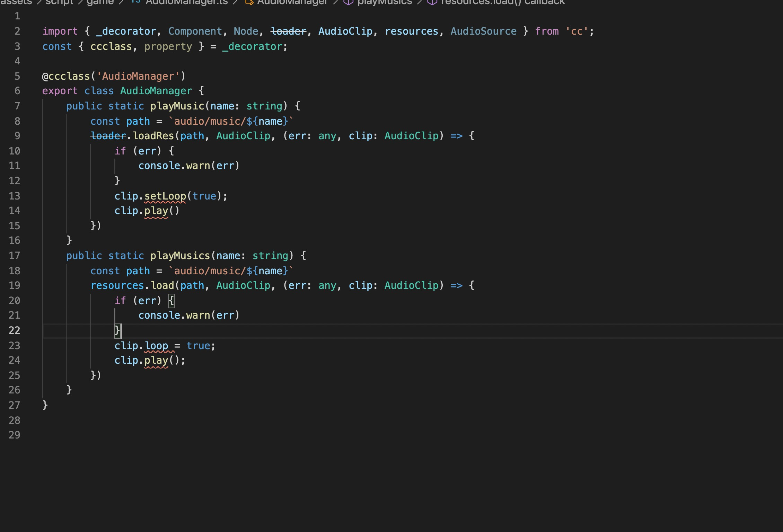
Task: Click 'loadRes' method call on line 9
Action: [x=153, y=136]
